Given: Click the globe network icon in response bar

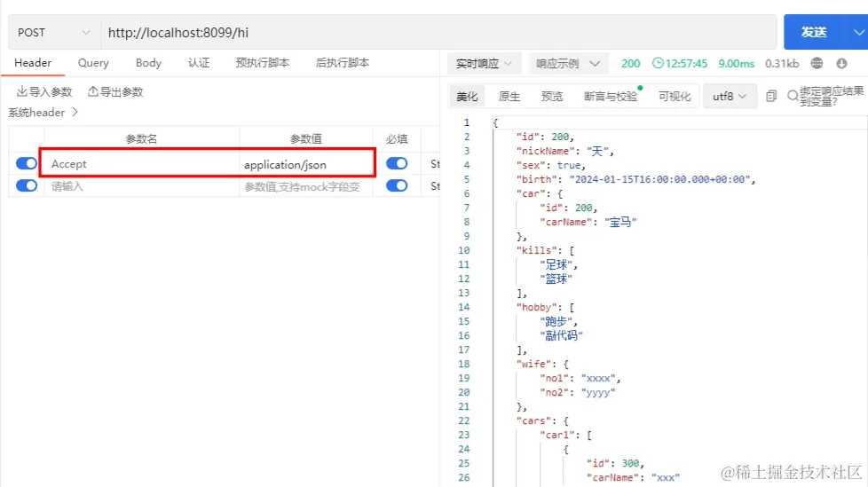Looking at the screenshot, I should tap(817, 63).
